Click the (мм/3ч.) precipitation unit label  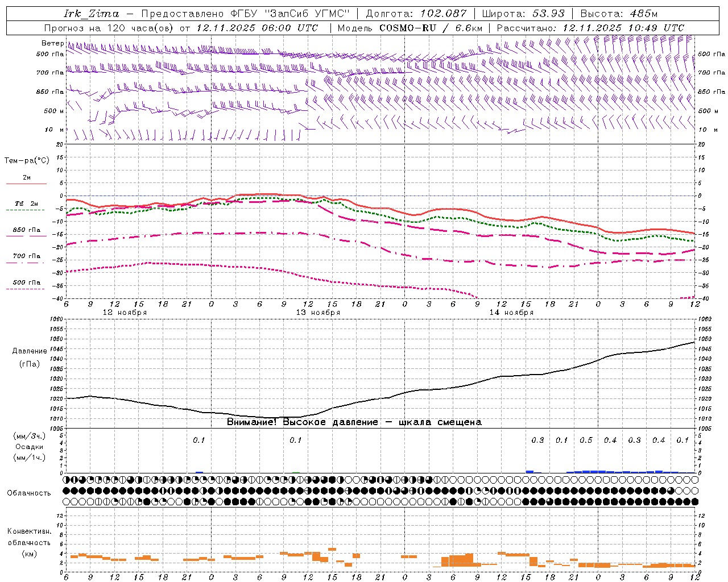pos(30,436)
